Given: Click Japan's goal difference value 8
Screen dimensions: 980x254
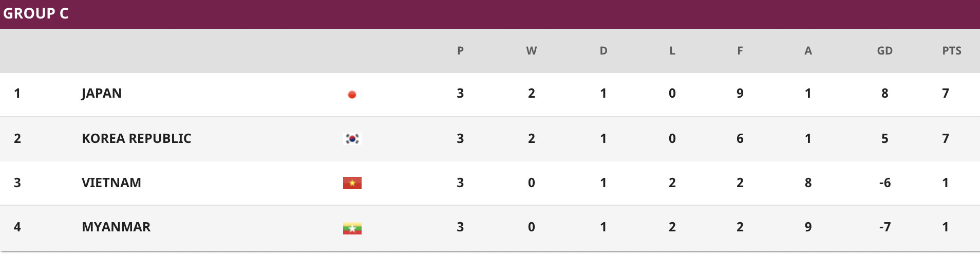Looking at the screenshot, I should 885,93.
